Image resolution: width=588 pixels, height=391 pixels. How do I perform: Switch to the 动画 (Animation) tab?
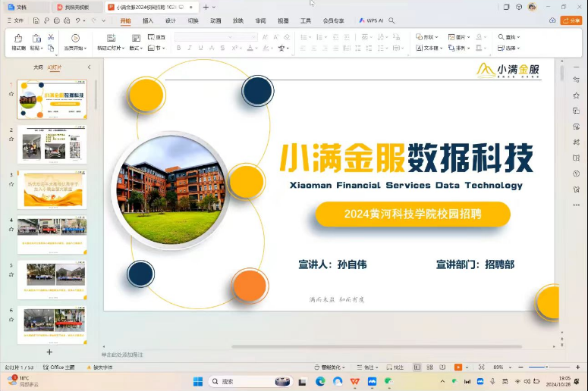215,20
